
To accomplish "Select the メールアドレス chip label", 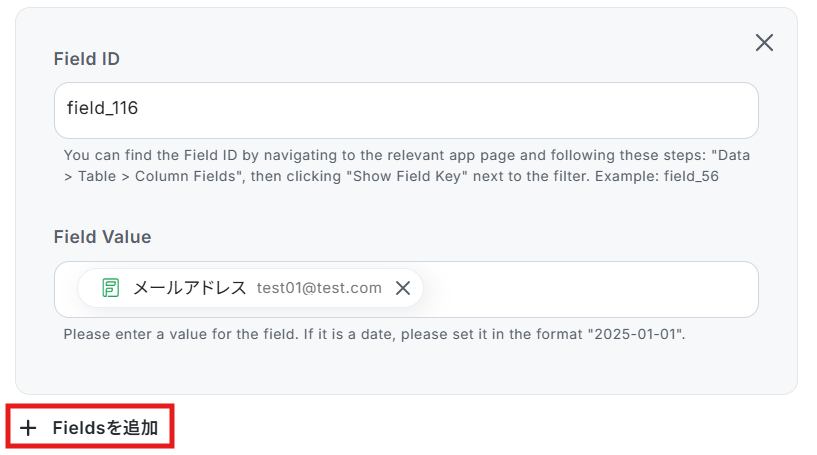I will (189, 288).
